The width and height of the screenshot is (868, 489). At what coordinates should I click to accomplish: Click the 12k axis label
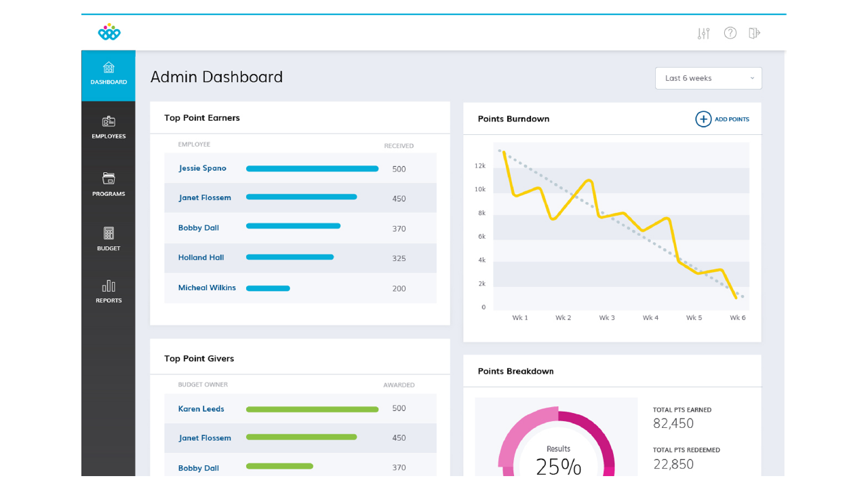coord(480,165)
